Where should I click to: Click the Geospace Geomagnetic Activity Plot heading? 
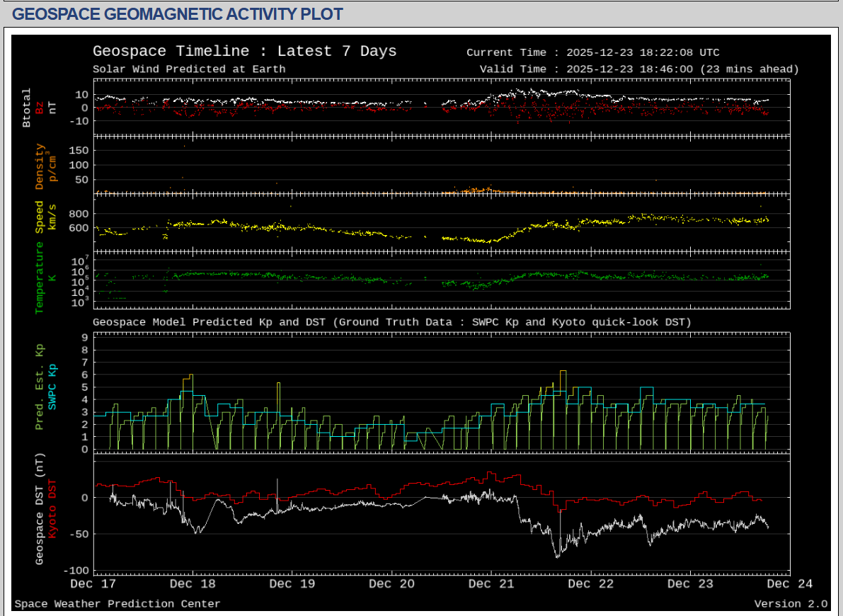click(178, 14)
